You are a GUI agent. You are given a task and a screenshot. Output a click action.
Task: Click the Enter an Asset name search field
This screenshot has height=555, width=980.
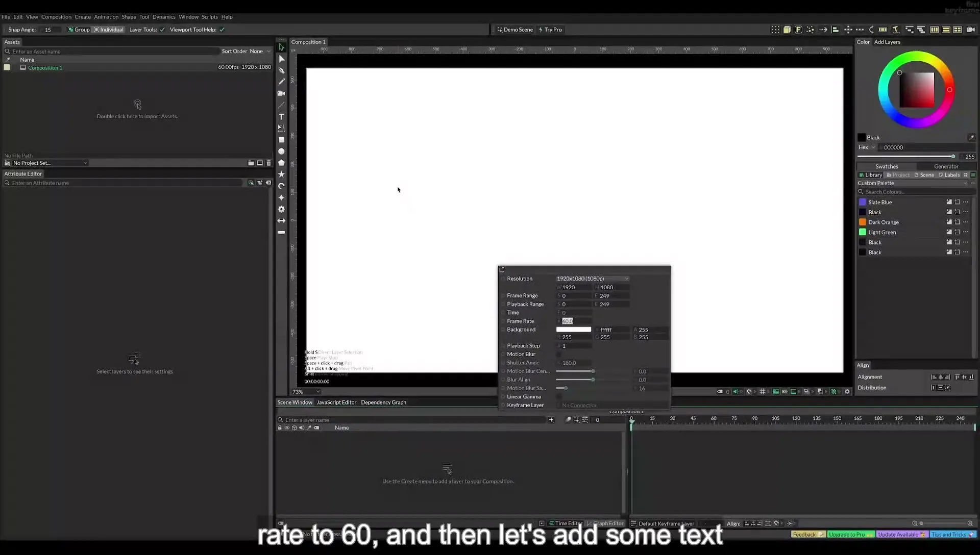point(111,52)
